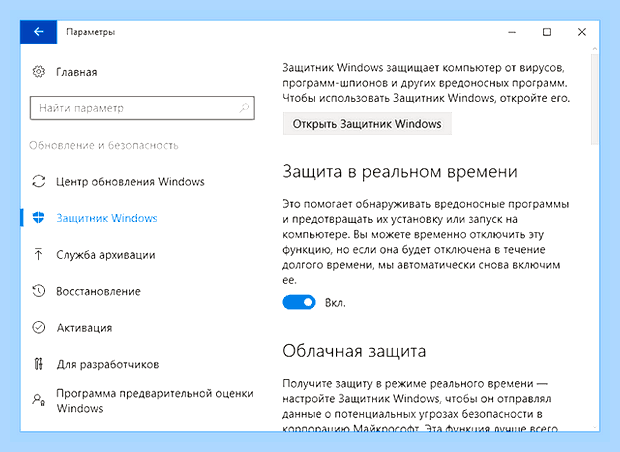Image resolution: width=620 pixels, height=452 pixels.
Task: Click Открыть Защитник Windows button
Action: coord(367,124)
